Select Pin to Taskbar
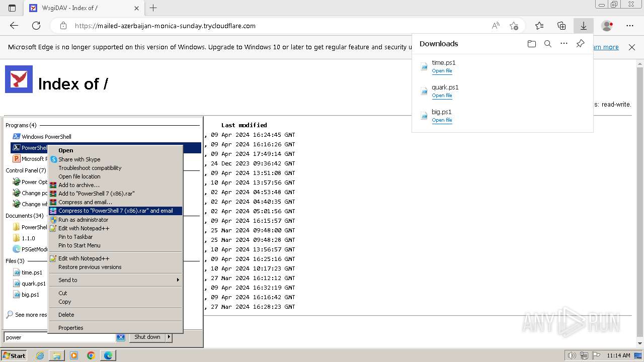This screenshot has height=362, width=644. pyautogui.click(x=115, y=237)
